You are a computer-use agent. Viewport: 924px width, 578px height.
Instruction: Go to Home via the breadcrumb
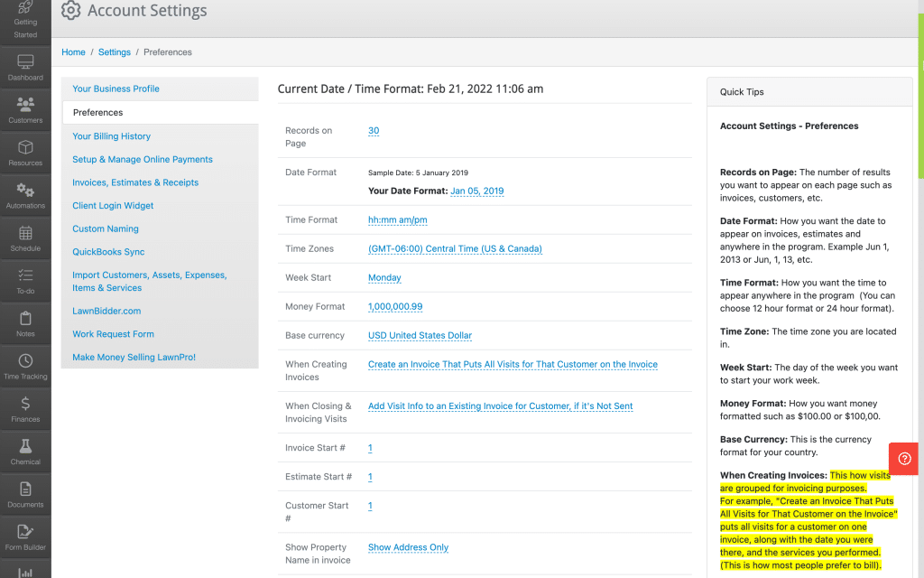point(73,51)
